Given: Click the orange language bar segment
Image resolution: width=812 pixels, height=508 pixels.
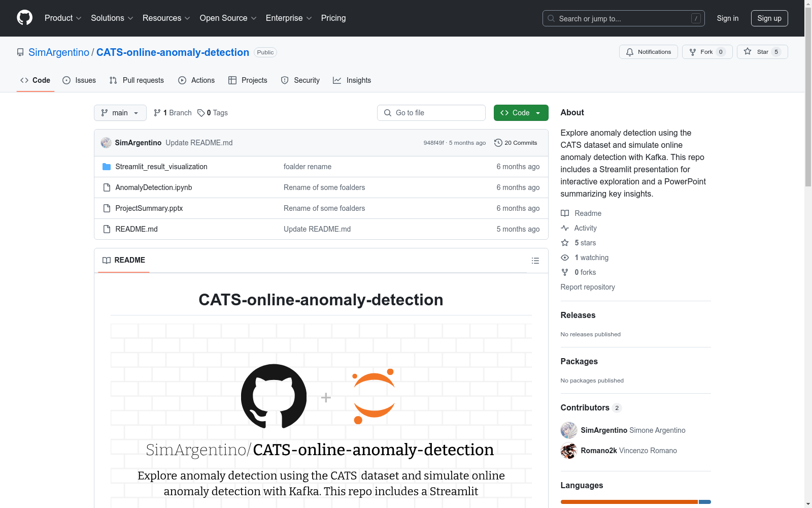Looking at the screenshot, I should (629, 502).
